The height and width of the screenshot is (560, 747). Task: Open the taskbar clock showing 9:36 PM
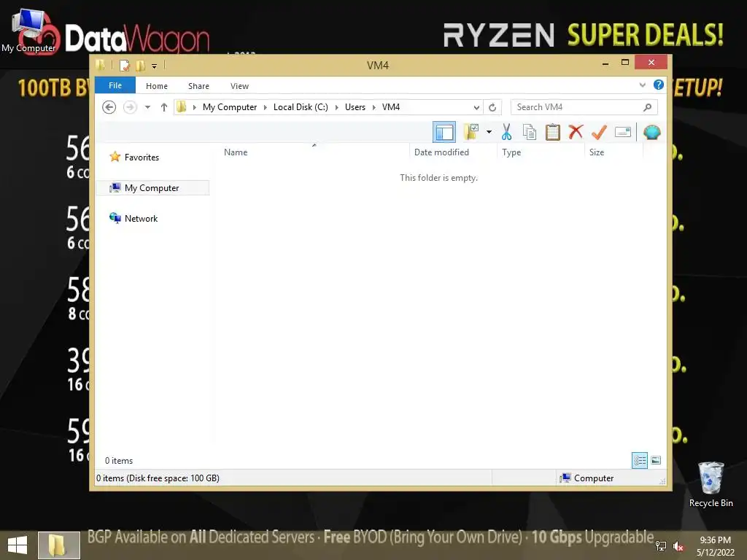[715, 546]
